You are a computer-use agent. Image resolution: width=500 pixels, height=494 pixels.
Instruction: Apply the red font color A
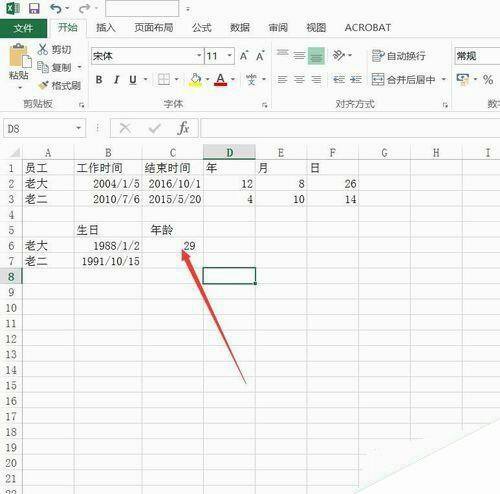click(x=220, y=80)
